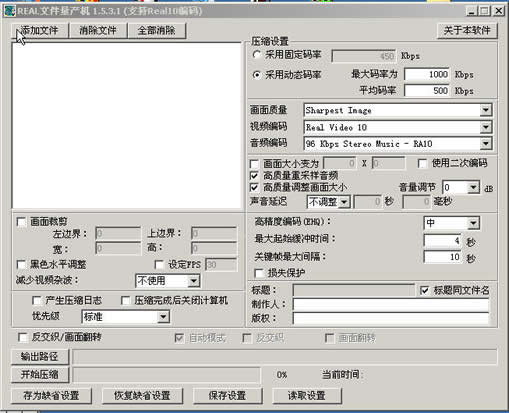Click the 清除文件 button
This screenshot has height=413, width=509.
pos(98,31)
